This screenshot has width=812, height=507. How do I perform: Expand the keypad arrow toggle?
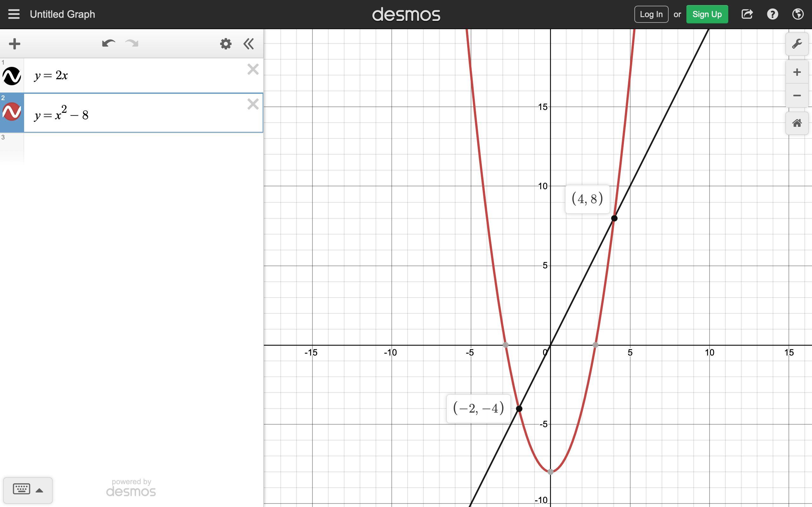point(39,490)
